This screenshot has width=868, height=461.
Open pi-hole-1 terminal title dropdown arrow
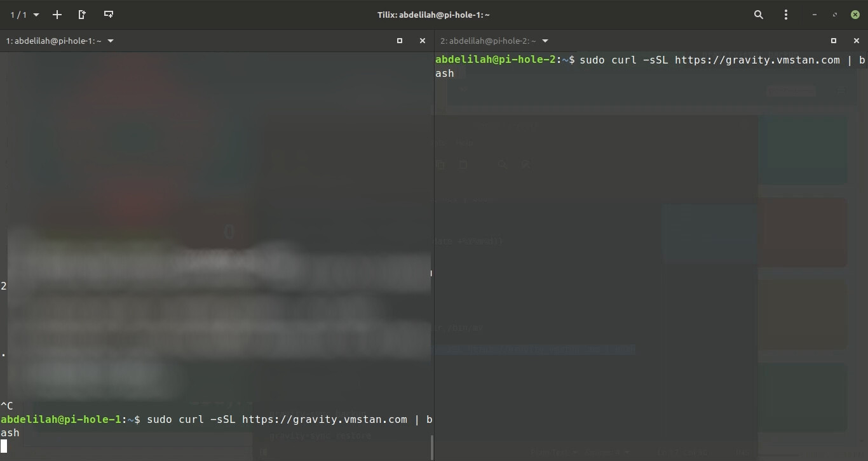111,41
